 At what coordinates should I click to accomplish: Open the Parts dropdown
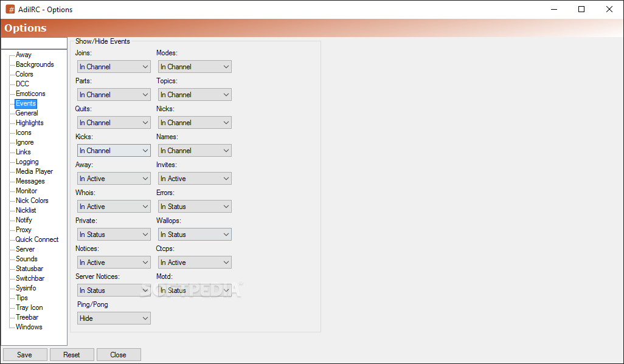pos(114,95)
